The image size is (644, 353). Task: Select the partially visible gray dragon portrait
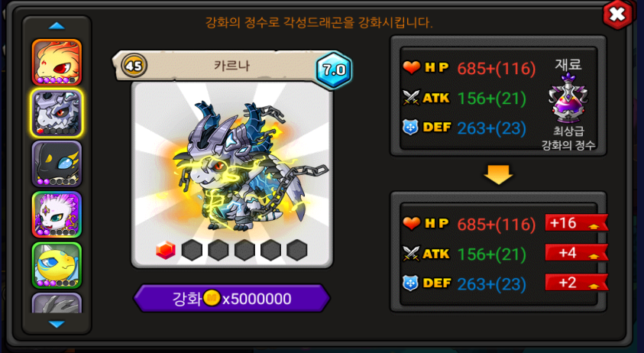click(x=57, y=303)
